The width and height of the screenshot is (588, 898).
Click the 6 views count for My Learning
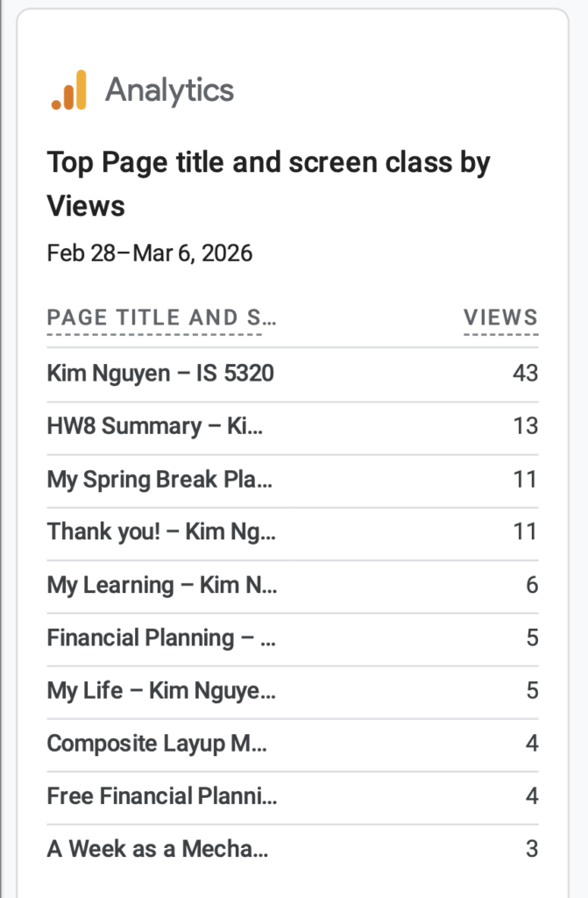tap(532, 585)
